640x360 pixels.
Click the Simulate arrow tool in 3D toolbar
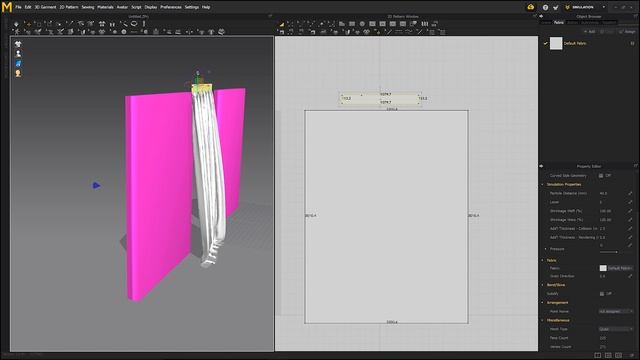[x=16, y=24]
